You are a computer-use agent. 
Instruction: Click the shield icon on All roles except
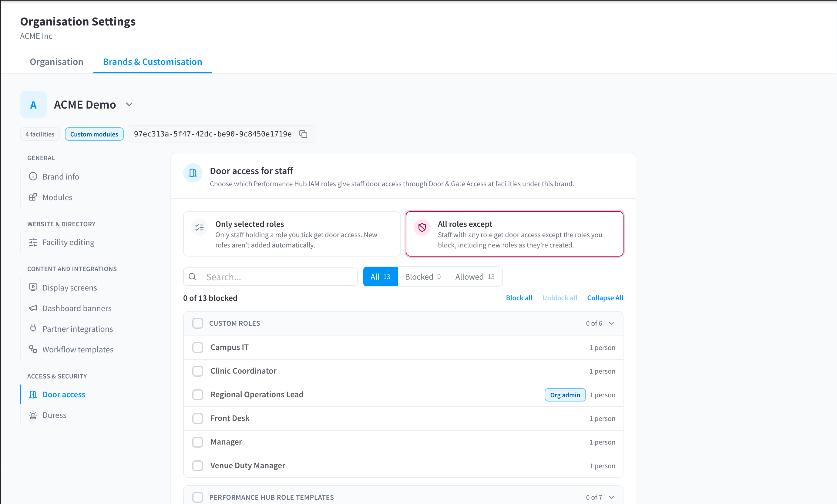[x=422, y=227]
